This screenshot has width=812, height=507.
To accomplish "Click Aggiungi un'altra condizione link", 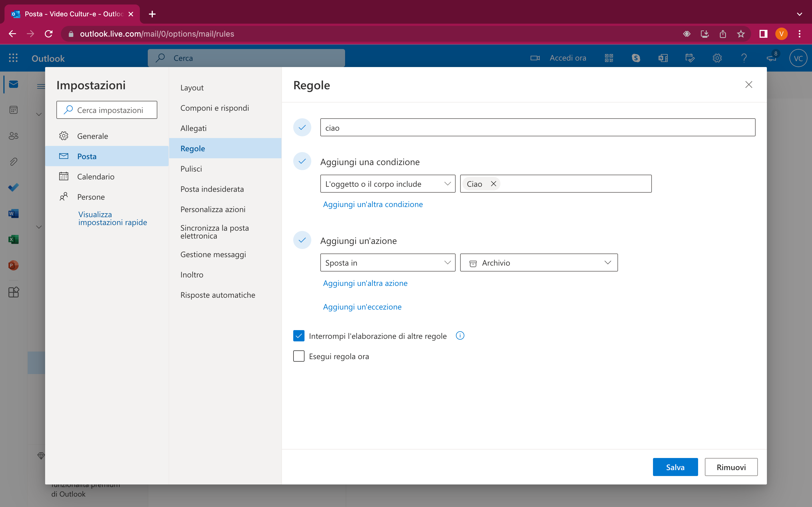I will click(373, 204).
